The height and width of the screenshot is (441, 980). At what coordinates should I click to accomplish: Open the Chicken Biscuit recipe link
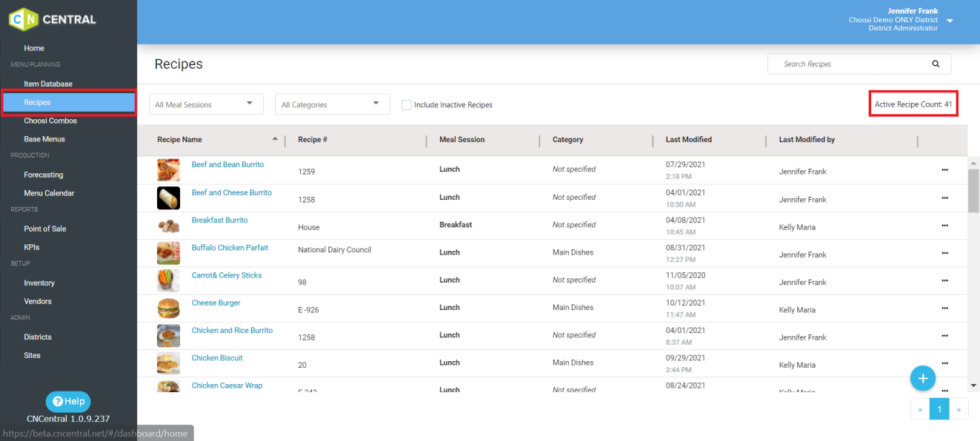217,358
